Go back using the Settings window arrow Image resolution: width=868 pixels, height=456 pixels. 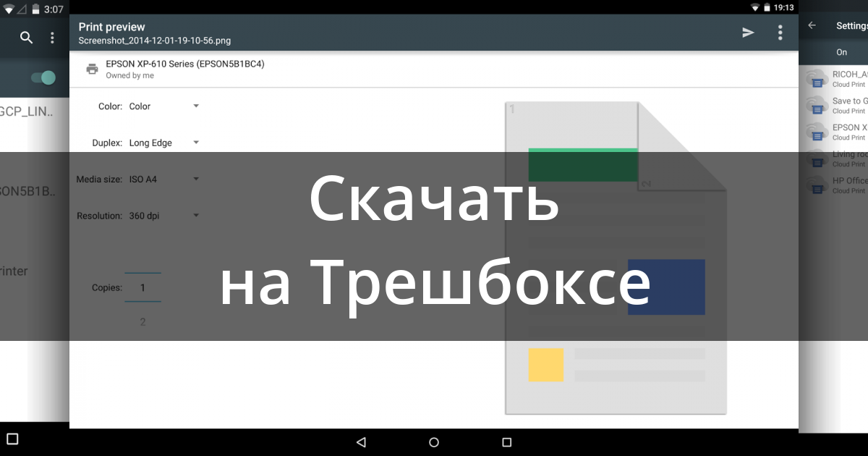coord(812,25)
